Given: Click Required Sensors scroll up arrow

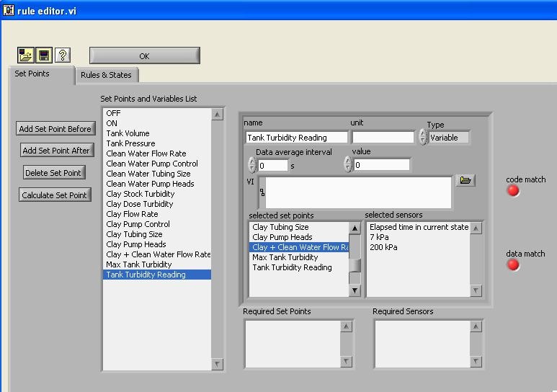Looking at the screenshot, I should pyautogui.click(x=476, y=326).
